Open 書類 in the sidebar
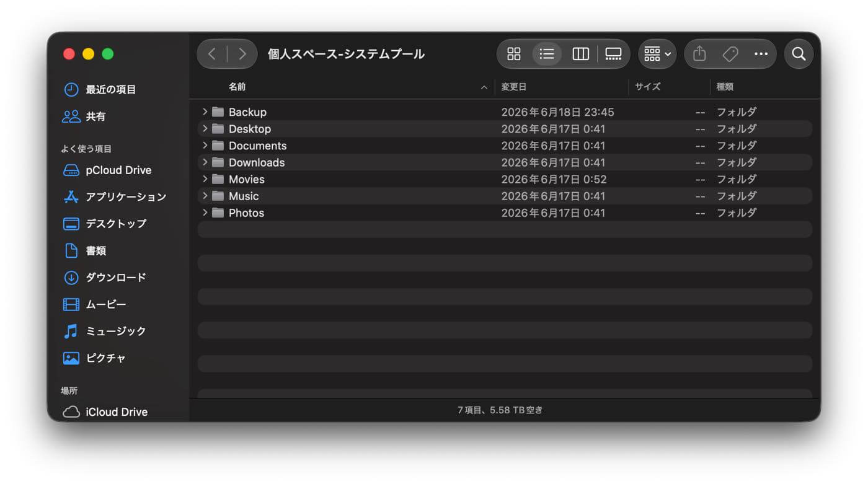Viewport: 868px width, 484px height. (85, 250)
